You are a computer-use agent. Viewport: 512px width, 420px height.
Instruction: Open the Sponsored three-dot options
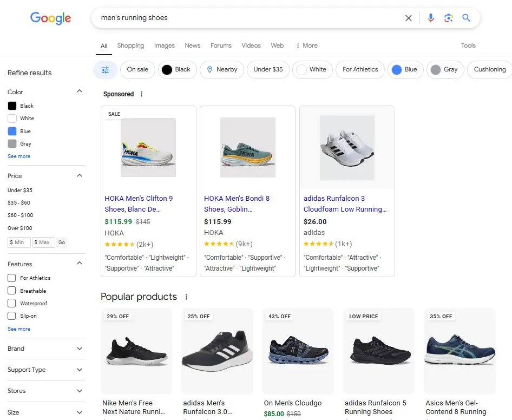pyautogui.click(x=141, y=94)
